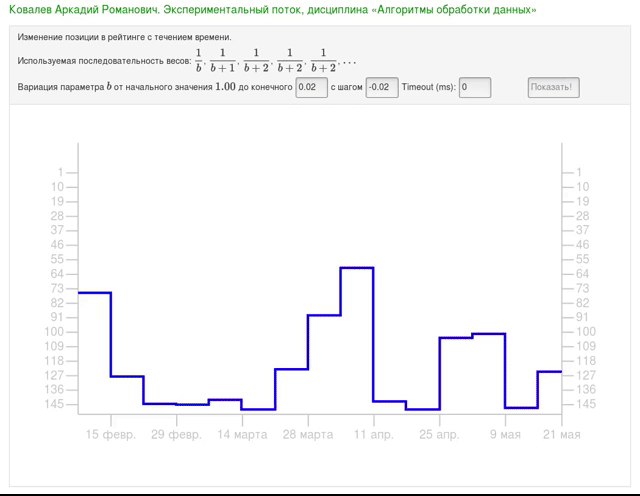640x496 pixels.
Task: Click the left y-axis label 64
Action: (57, 274)
